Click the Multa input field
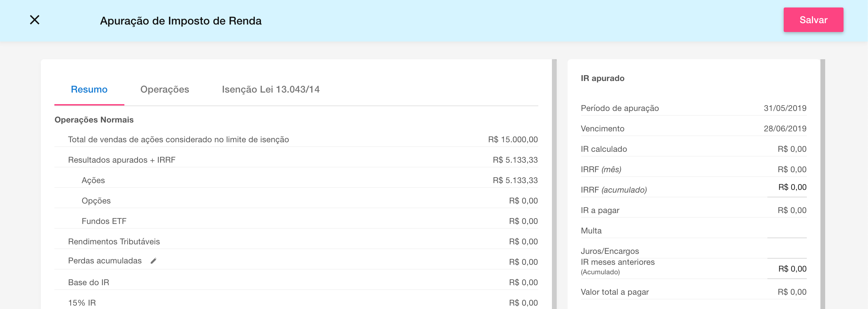The image size is (868, 309). click(x=787, y=230)
